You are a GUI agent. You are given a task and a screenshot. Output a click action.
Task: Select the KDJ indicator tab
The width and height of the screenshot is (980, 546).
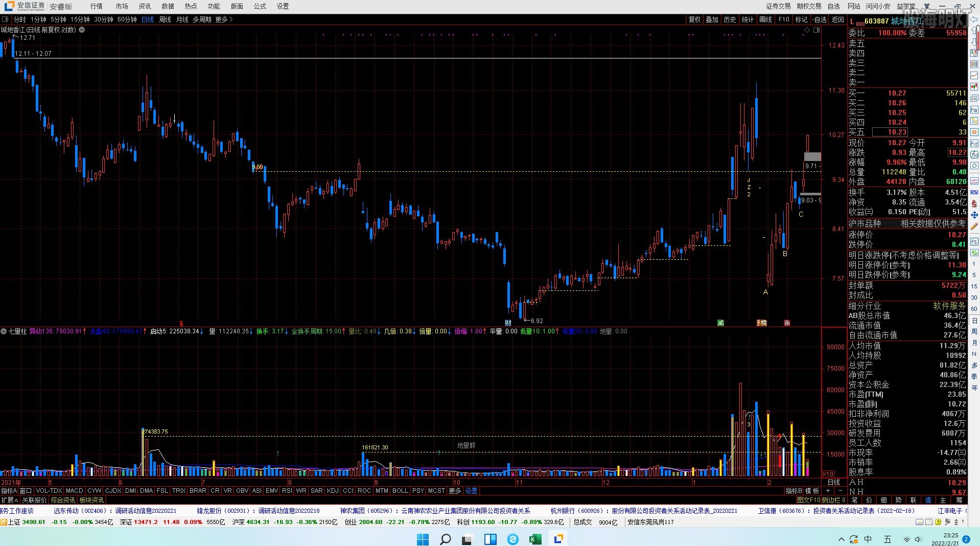333,491
